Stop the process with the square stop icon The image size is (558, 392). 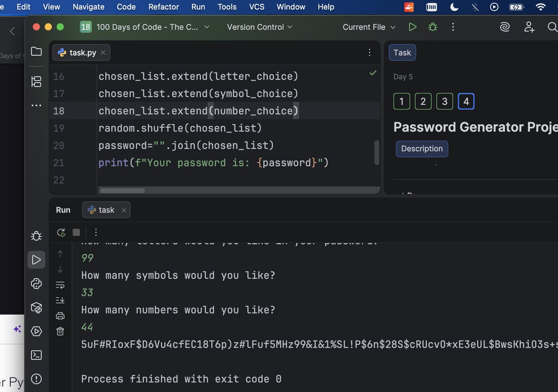pos(76,232)
